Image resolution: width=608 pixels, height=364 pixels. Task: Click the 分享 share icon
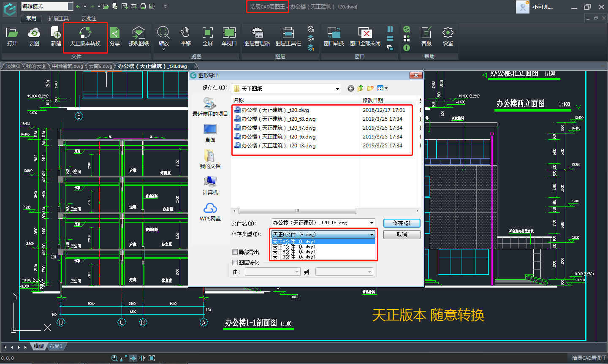click(115, 36)
